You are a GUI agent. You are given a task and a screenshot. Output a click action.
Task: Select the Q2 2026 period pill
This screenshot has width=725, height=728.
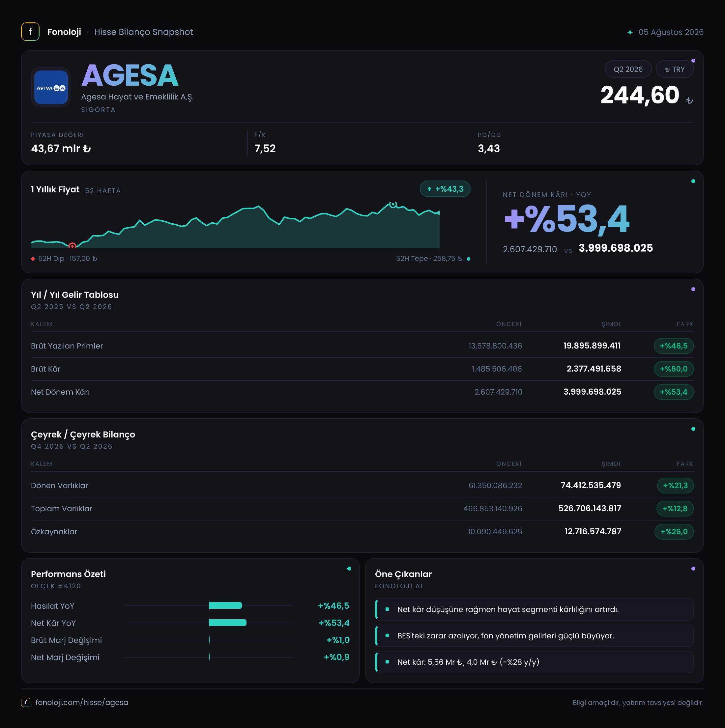pos(628,69)
